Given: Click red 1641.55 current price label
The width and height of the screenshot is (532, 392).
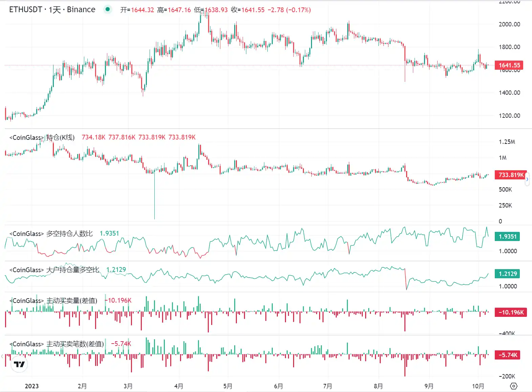Looking at the screenshot, I should tap(509, 65).
